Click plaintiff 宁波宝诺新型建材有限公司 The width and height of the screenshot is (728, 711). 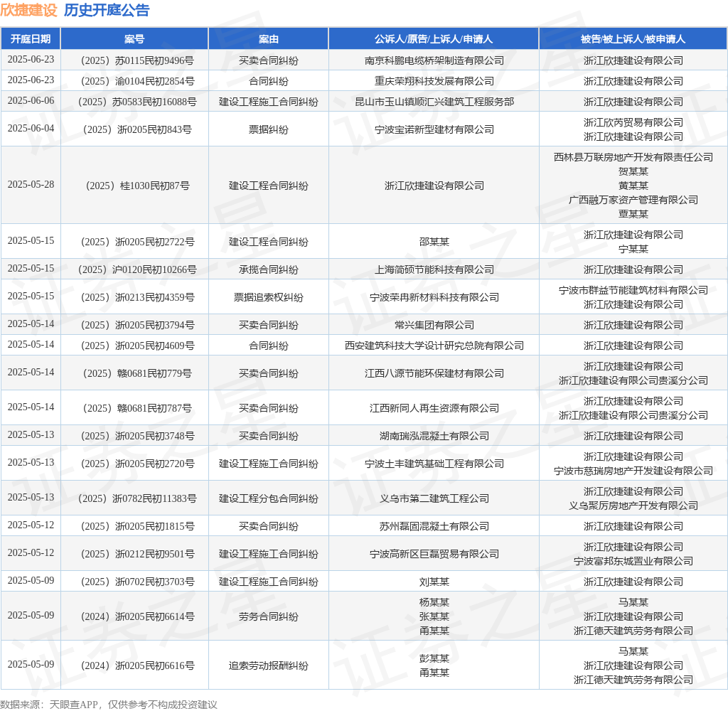coord(434,129)
